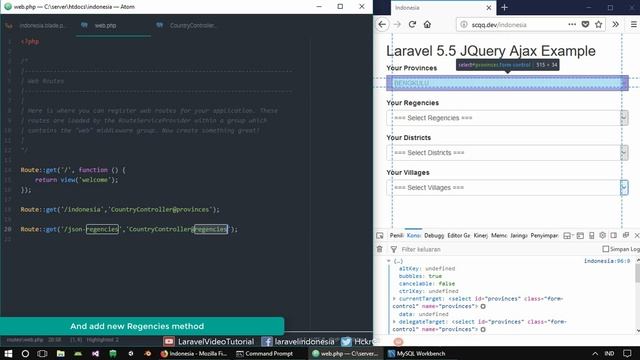This screenshot has height=360, width=640.
Task: Switch to Pemeriksa inspector tab
Action: point(396,236)
